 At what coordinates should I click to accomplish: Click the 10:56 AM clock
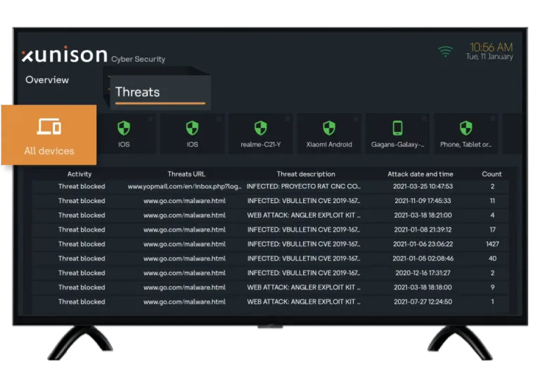pyautogui.click(x=491, y=47)
